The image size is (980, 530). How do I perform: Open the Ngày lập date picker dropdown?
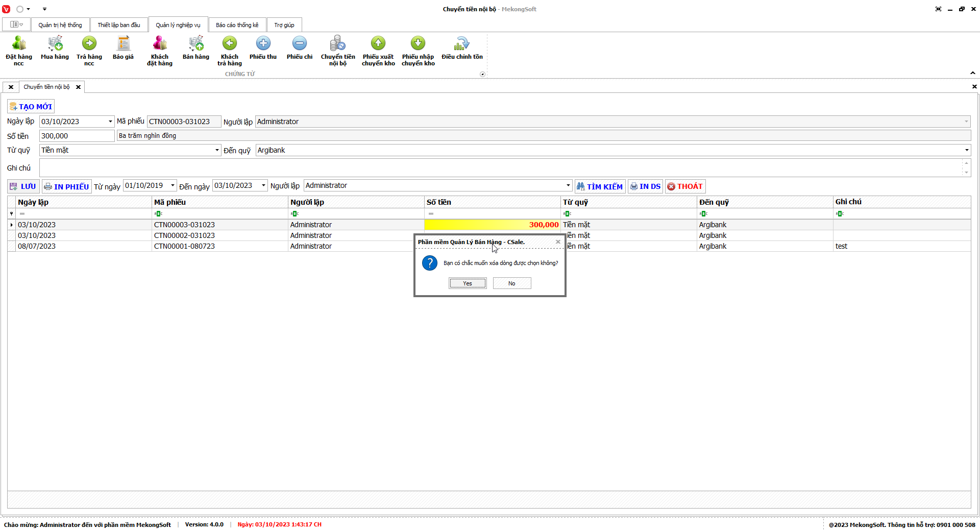tap(110, 122)
